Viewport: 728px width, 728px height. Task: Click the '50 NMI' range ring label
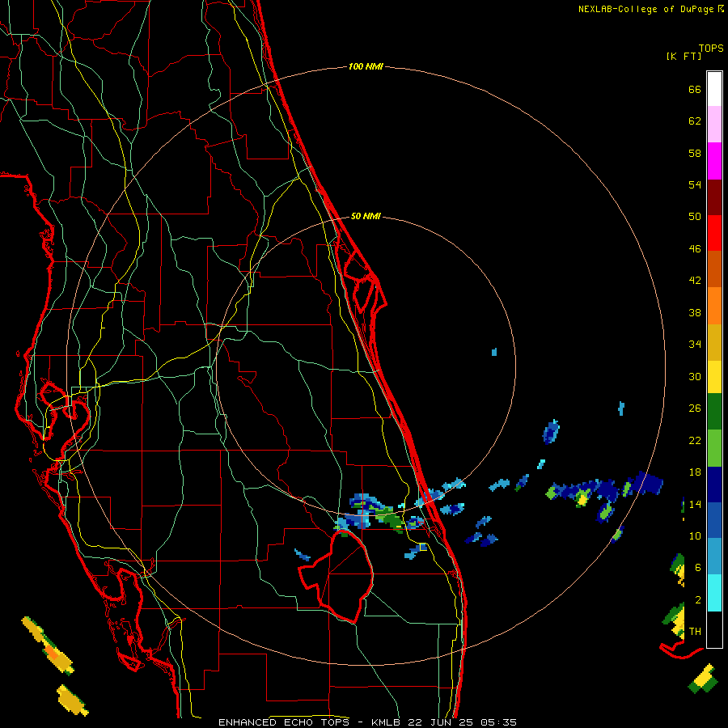pos(366,216)
